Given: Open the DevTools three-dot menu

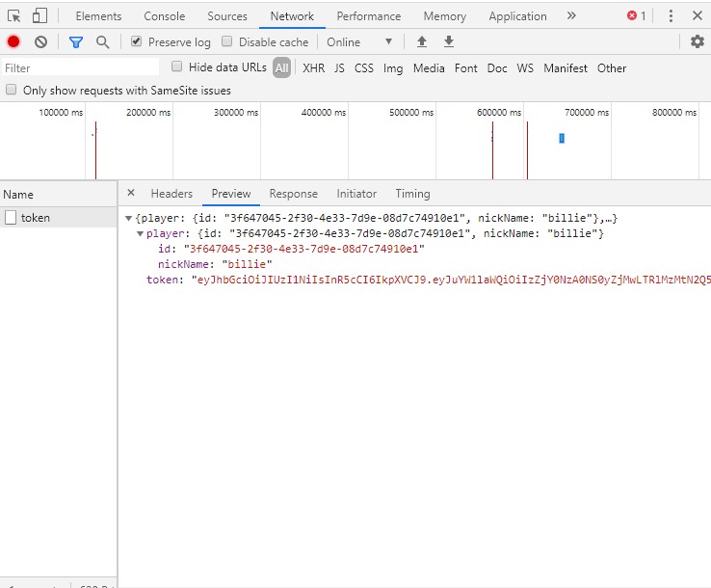Looking at the screenshot, I should point(671,15).
